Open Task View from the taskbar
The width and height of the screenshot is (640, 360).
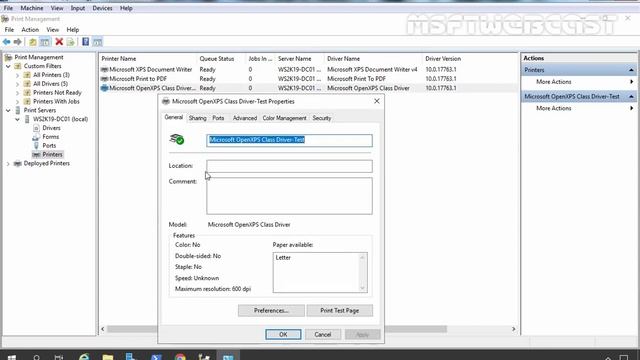pyautogui.click(x=59, y=357)
